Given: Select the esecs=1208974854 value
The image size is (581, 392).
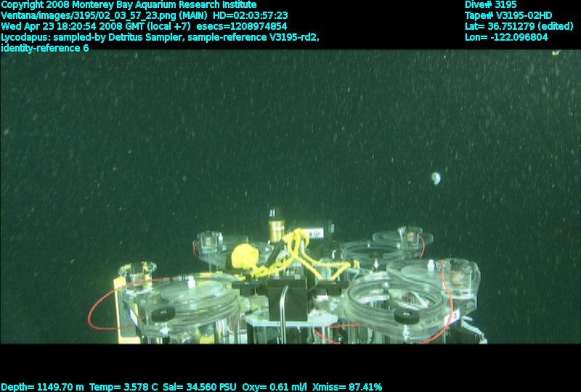Looking at the screenshot, I should pos(242,26).
